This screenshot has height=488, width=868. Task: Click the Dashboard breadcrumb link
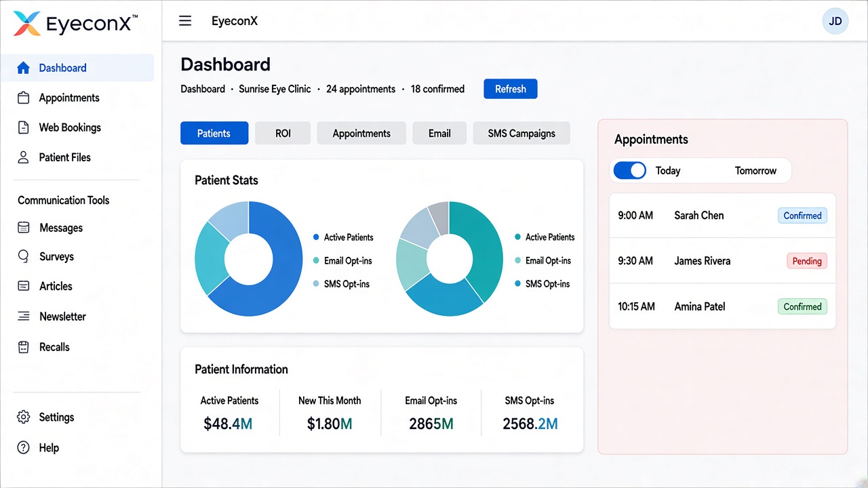pyautogui.click(x=203, y=89)
